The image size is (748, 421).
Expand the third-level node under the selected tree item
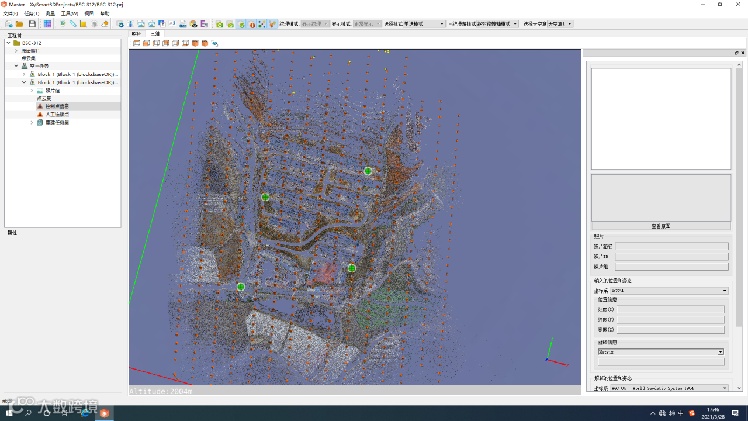(32, 123)
